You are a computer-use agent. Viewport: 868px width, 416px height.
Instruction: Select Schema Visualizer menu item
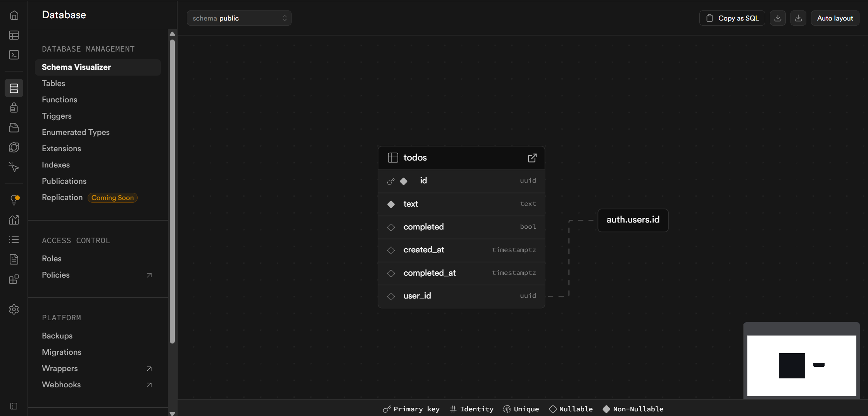point(98,67)
